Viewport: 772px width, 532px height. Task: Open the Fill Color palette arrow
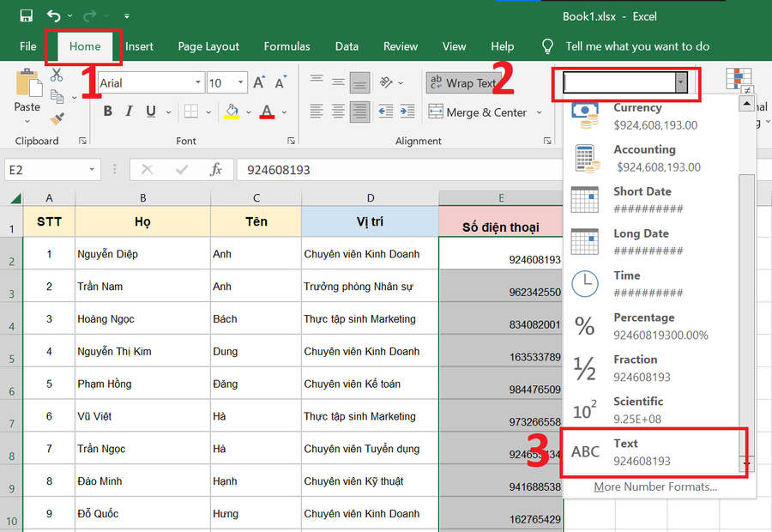(x=249, y=112)
